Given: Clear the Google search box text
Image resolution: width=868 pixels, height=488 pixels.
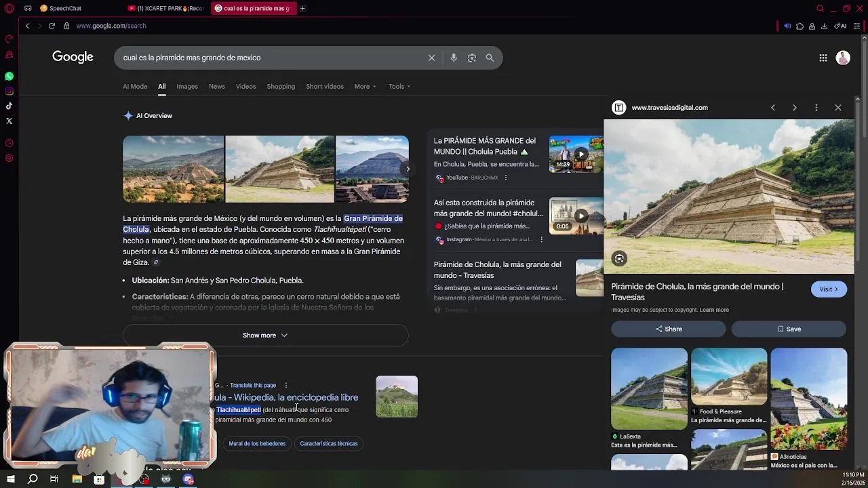Looking at the screenshot, I should [431, 58].
